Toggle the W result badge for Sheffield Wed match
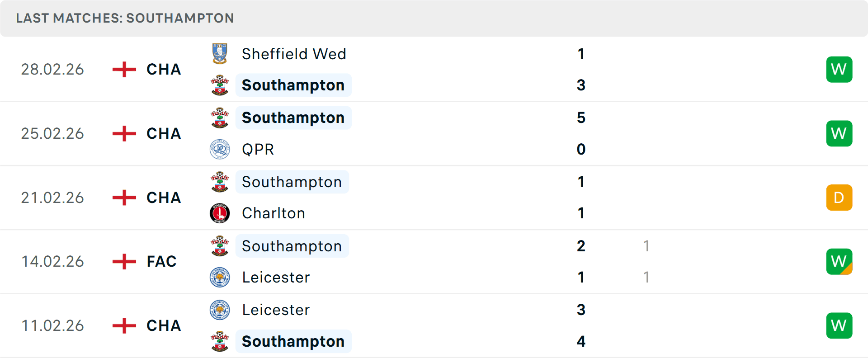Image resolution: width=868 pixels, height=358 pixels. click(839, 69)
